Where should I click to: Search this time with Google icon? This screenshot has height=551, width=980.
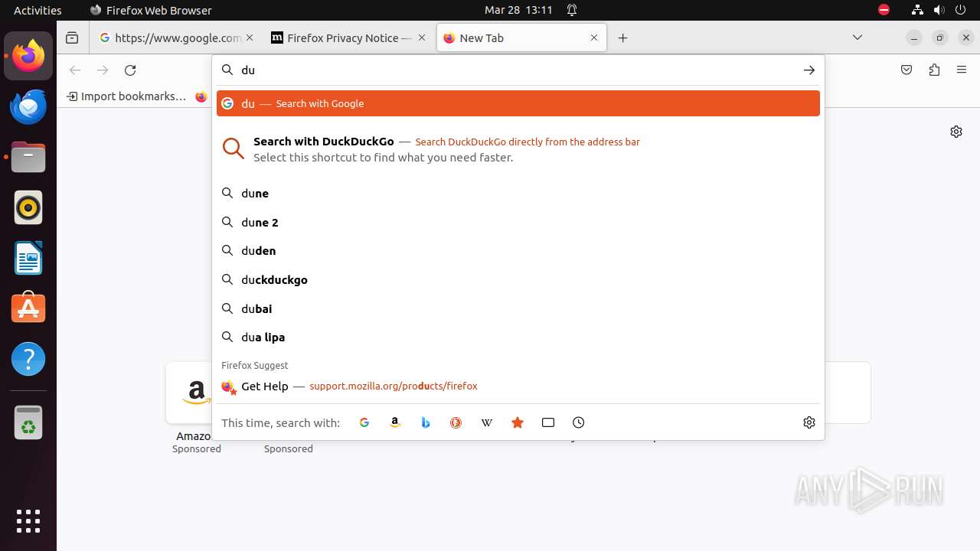coord(364,422)
